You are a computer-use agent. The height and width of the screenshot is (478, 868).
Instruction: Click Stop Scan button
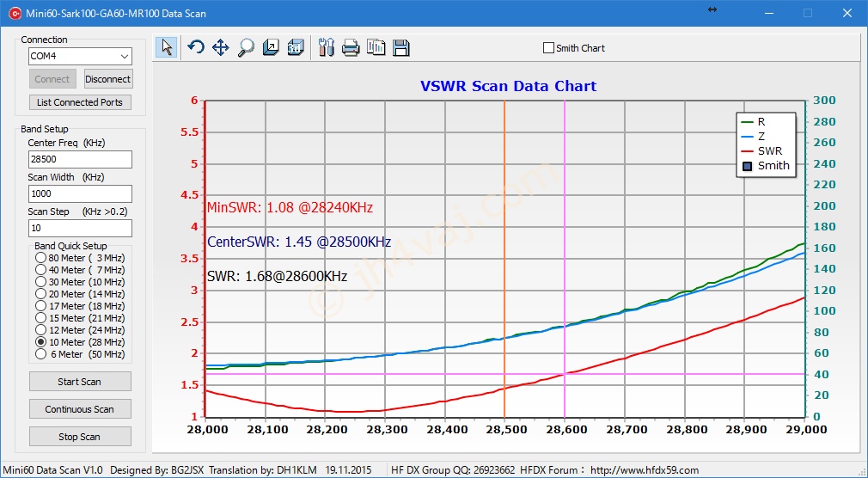tap(80, 437)
